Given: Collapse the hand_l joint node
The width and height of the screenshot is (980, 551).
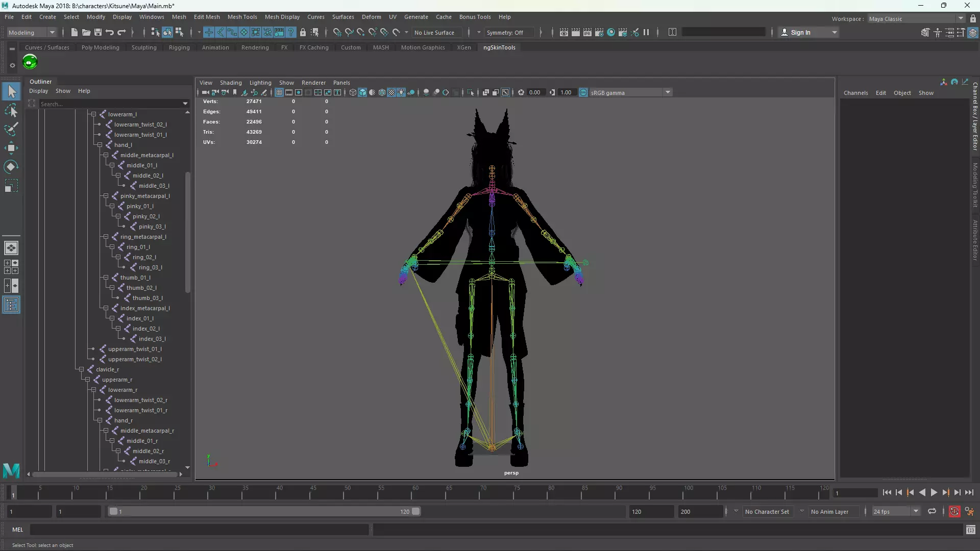Looking at the screenshot, I should pos(100,145).
